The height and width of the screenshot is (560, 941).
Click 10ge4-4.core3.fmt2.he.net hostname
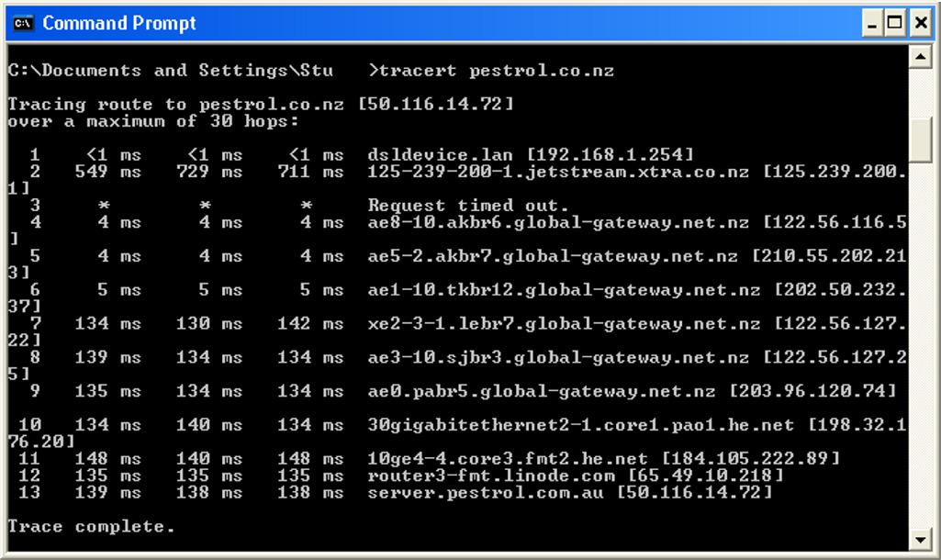point(508,459)
